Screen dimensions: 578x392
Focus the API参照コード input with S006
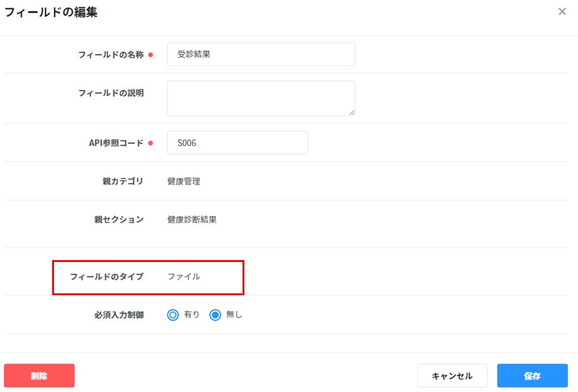[237, 143]
